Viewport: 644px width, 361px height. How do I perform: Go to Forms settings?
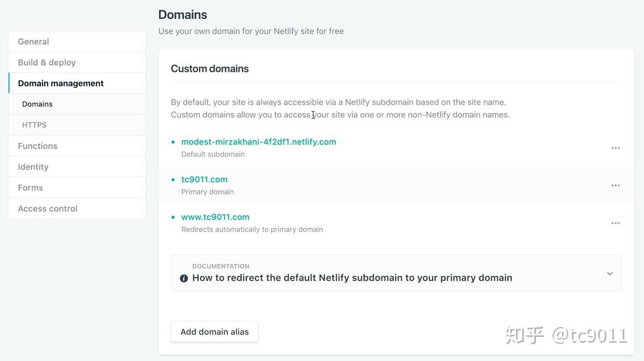click(30, 188)
